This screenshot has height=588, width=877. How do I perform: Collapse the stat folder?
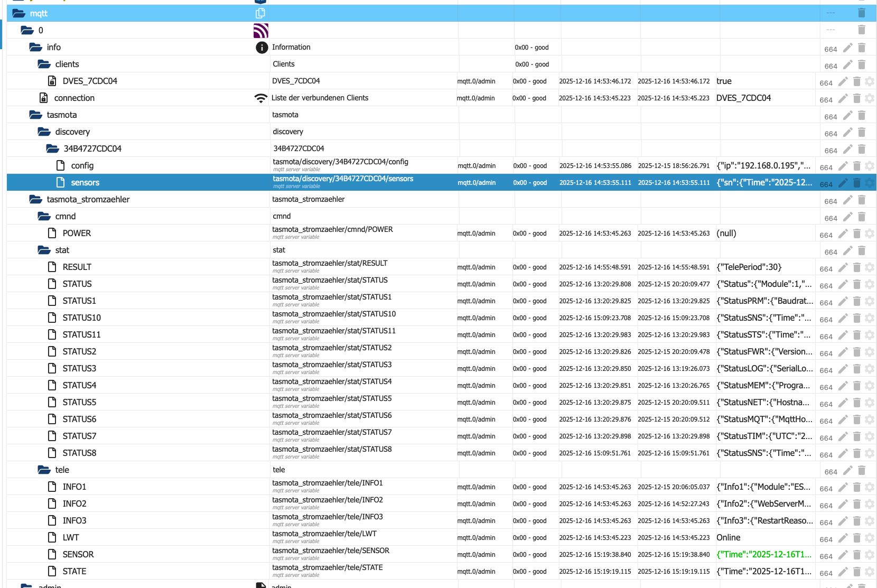click(x=44, y=250)
